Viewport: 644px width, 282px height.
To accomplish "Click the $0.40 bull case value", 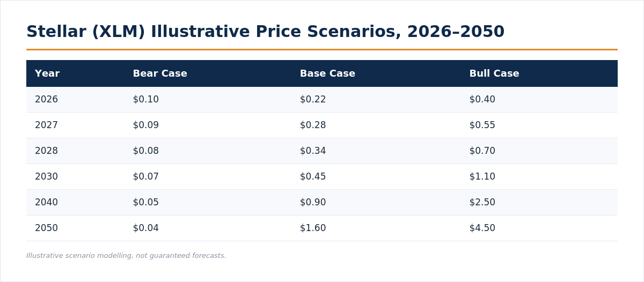I will (x=482, y=100).
